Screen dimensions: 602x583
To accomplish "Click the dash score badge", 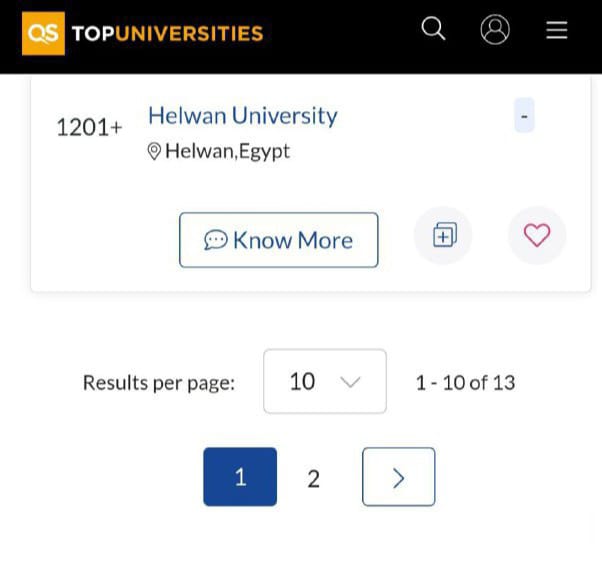I will click(x=525, y=116).
